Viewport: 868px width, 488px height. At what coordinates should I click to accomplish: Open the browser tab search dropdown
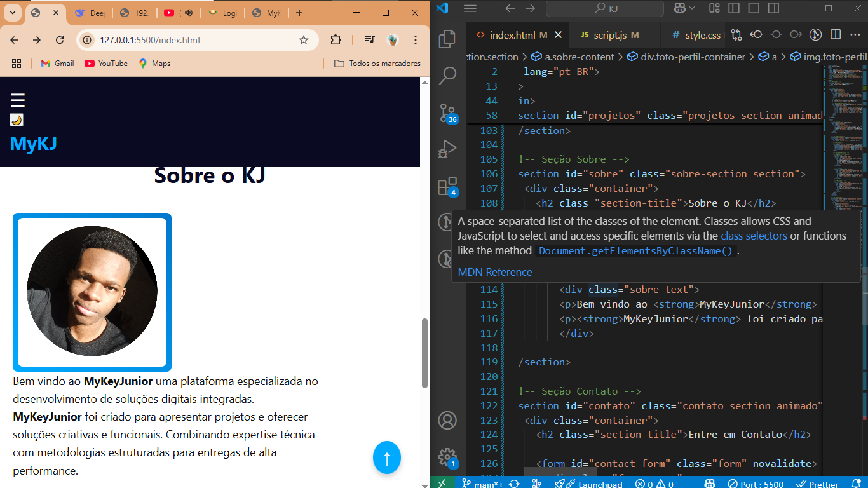click(x=11, y=13)
